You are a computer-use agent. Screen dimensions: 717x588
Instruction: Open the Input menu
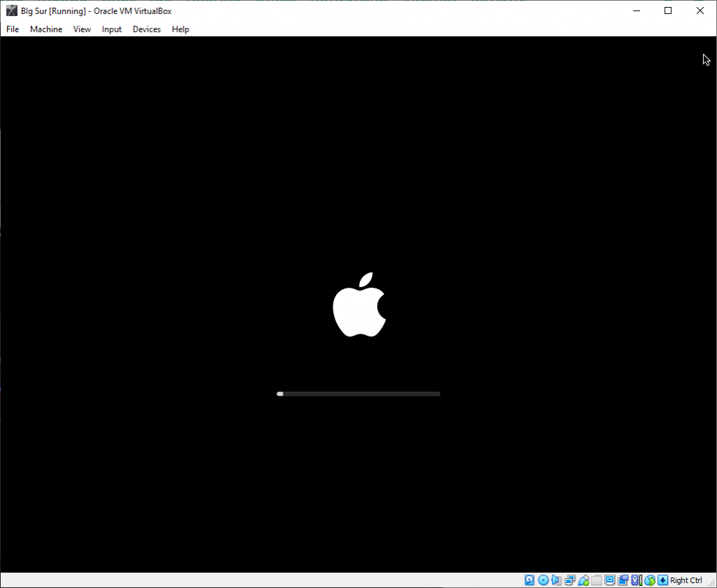click(x=111, y=29)
